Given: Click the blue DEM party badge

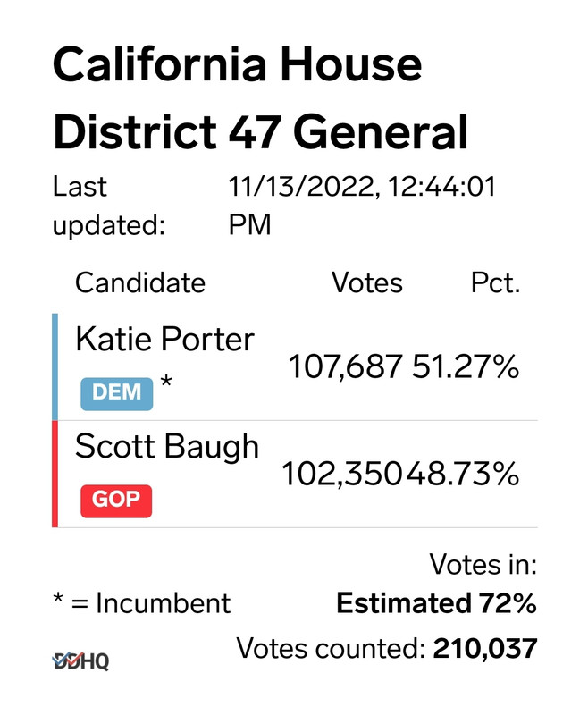Looking at the screenshot, I should click(116, 392).
